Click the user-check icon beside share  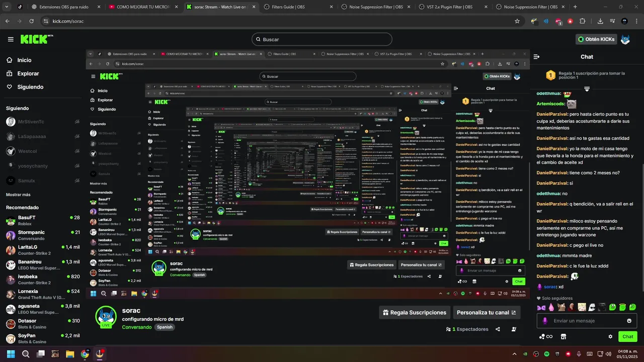pyautogui.click(x=514, y=329)
